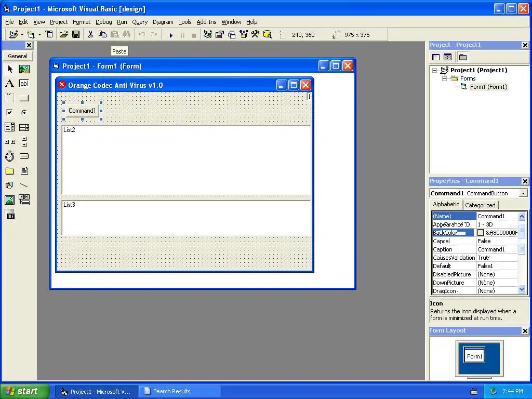This screenshot has width=532, height=399.
Task: Click the Find binoculars icon
Action: 127,35
